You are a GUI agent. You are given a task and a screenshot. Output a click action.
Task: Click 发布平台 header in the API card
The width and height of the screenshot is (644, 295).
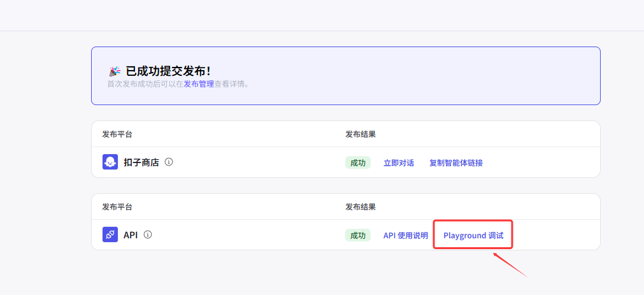click(x=117, y=207)
